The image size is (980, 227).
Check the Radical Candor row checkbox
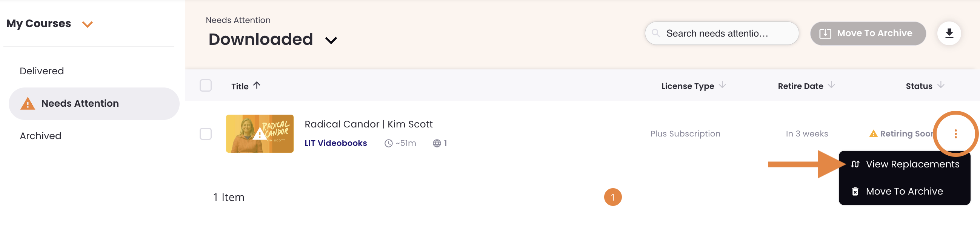pos(205,134)
